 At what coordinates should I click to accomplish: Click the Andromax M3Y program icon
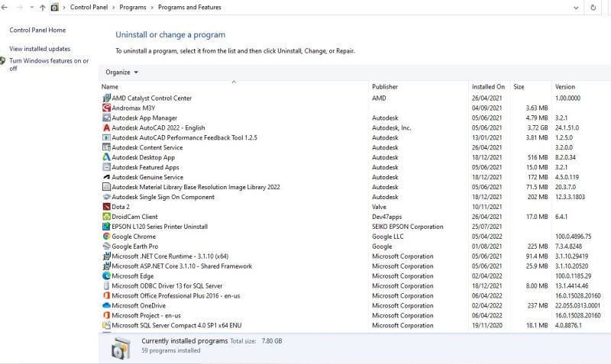click(x=106, y=108)
